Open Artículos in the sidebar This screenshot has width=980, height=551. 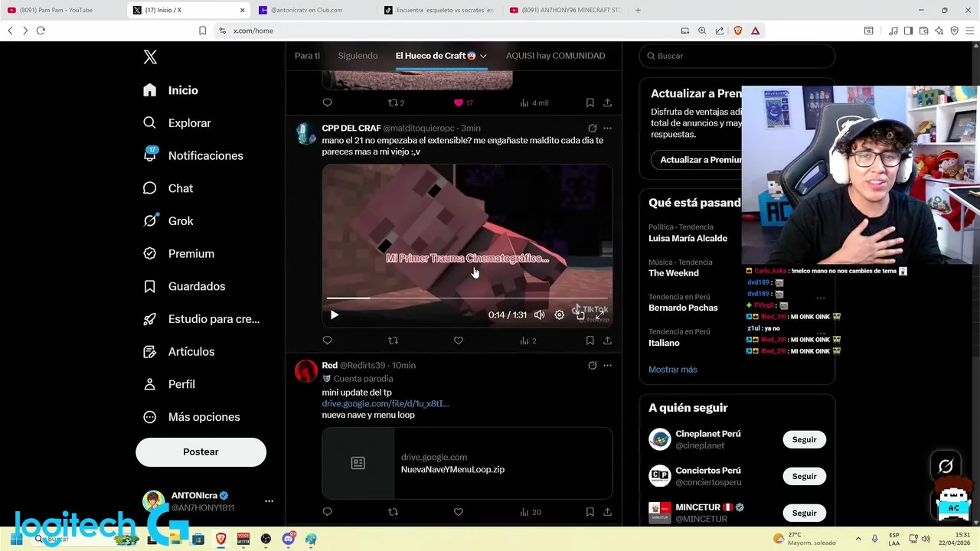(178, 352)
